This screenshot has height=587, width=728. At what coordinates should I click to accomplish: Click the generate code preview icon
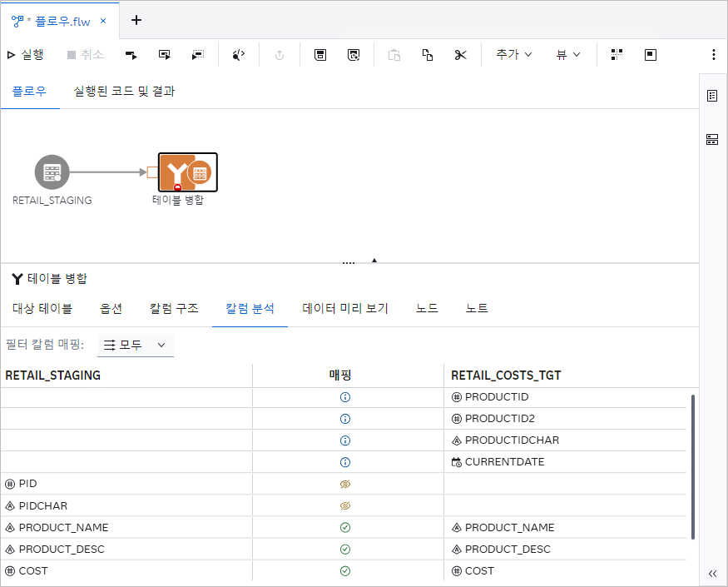point(239,55)
